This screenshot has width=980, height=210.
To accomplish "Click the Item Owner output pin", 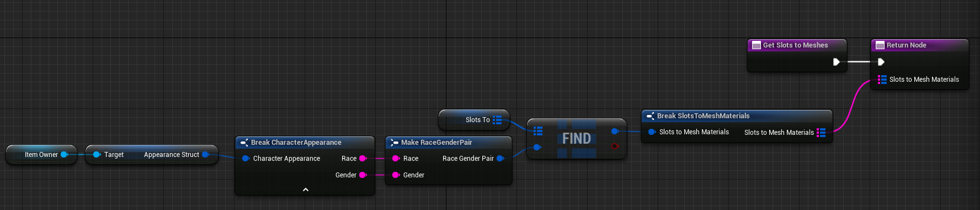I will [x=65, y=155].
